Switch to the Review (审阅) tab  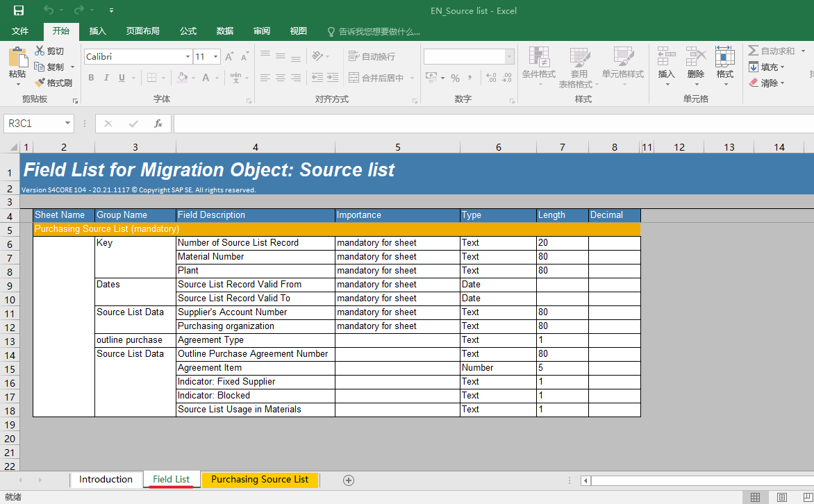(262, 31)
